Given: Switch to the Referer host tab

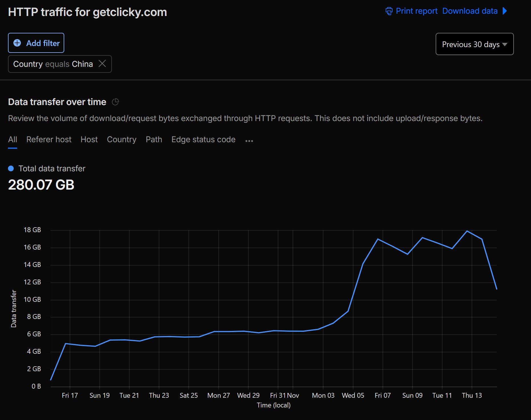Looking at the screenshot, I should [x=49, y=139].
